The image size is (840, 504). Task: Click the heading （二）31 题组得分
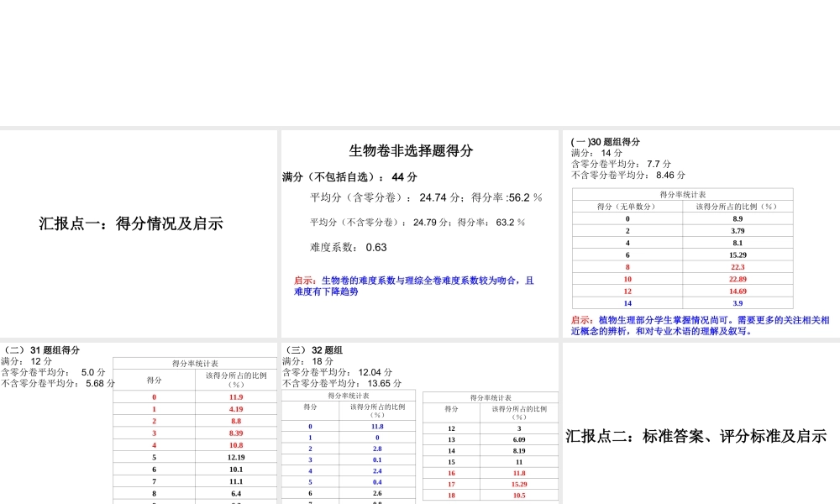40,350
